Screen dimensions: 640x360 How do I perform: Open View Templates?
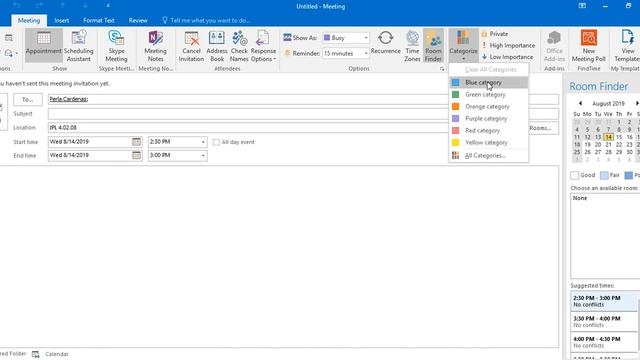tap(627, 46)
